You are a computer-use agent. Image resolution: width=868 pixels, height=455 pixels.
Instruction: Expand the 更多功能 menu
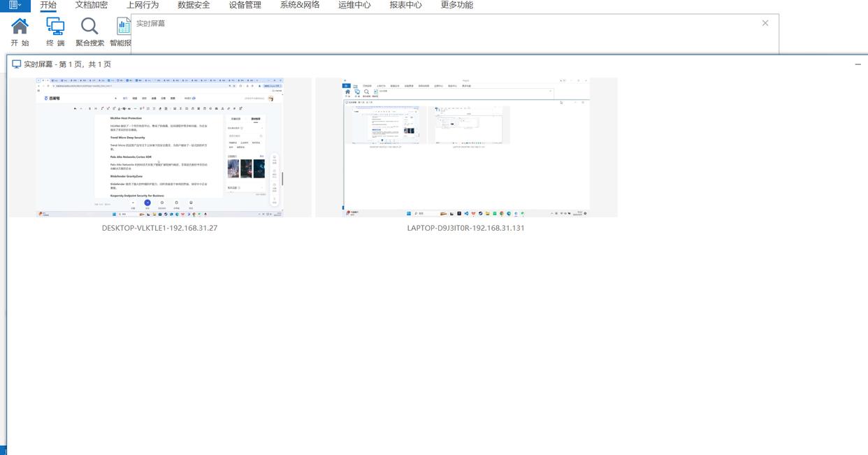click(x=457, y=5)
